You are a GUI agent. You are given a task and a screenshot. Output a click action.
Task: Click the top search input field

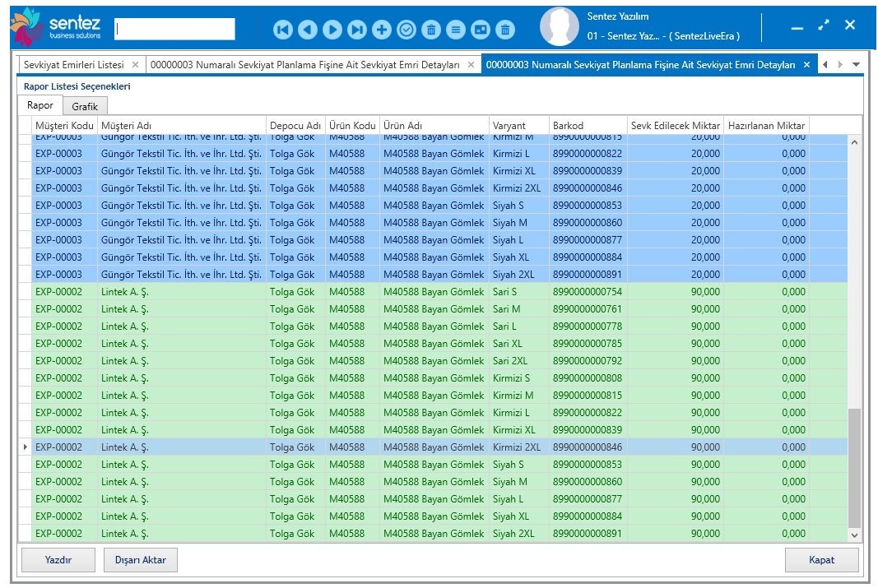click(x=174, y=29)
